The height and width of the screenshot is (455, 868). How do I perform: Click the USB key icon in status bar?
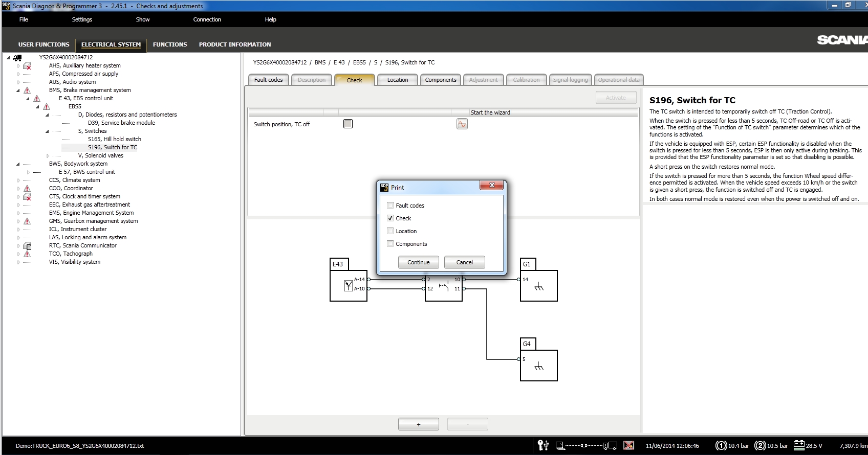[x=542, y=446]
